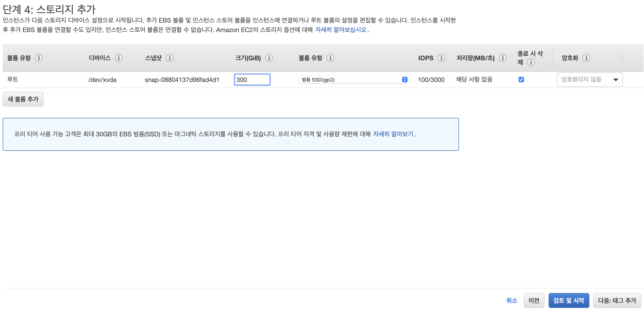
Task: Click info icon next to 디바이스 header
Action: click(118, 58)
